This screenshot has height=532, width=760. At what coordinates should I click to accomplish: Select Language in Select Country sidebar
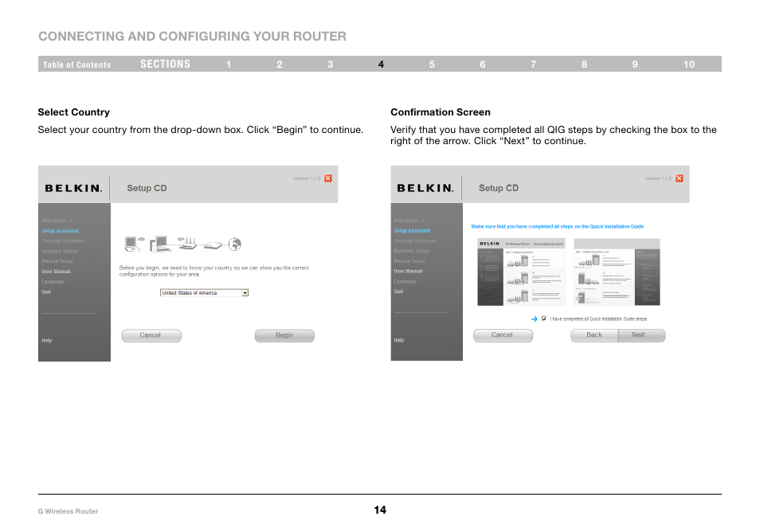pyautogui.click(x=53, y=281)
